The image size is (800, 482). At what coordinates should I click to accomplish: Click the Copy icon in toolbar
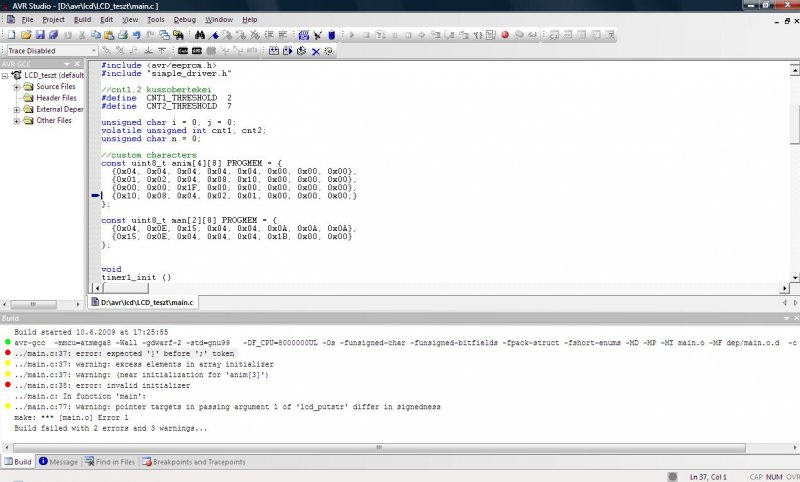(x=95, y=35)
